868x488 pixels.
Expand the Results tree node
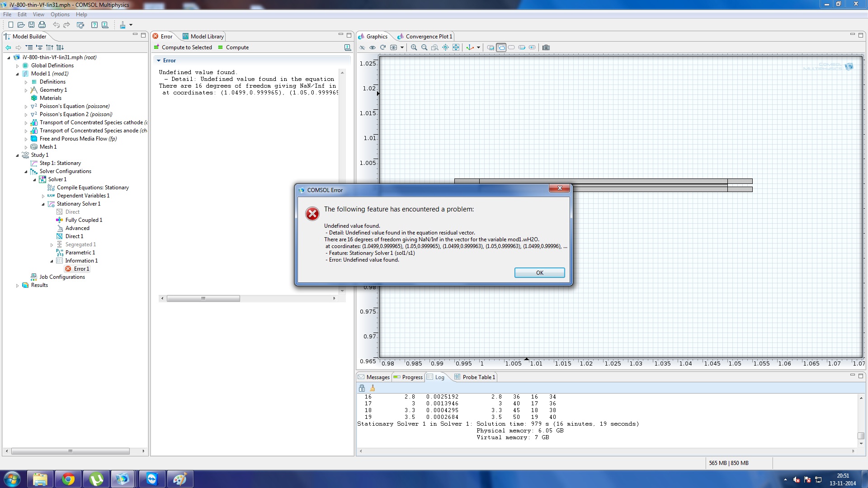tap(17, 286)
